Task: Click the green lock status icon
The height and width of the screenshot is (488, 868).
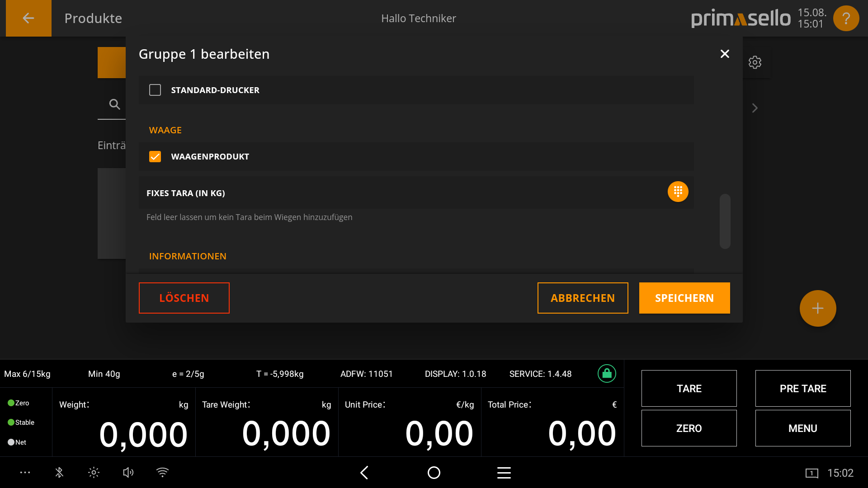Action: coord(607,374)
